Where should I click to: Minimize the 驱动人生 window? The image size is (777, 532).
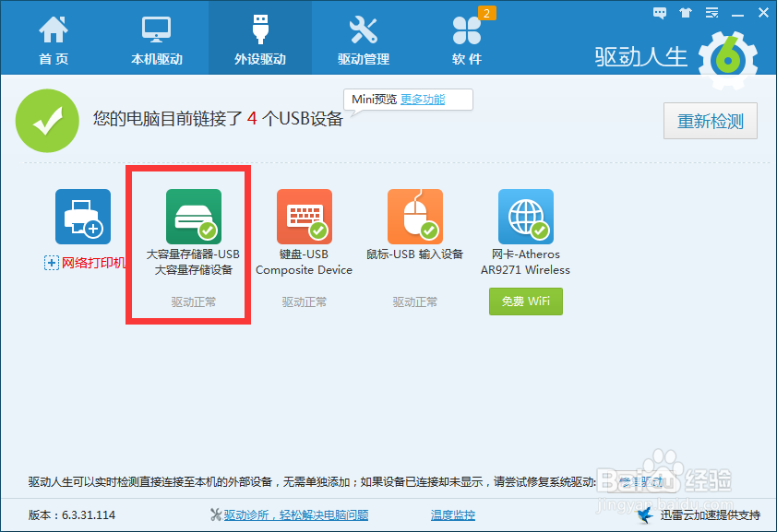(x=738, y=15)
